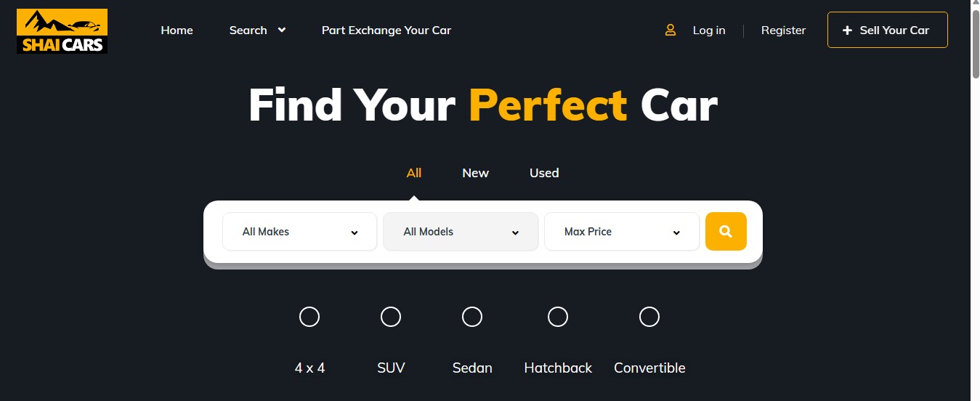
Task: Choose the Hatchback circle icon
Action: pyautogui.click(x=558, y=317)
